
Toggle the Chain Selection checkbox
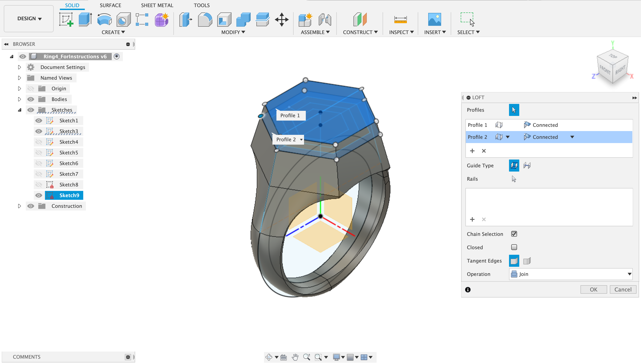[x=514, y=234]
